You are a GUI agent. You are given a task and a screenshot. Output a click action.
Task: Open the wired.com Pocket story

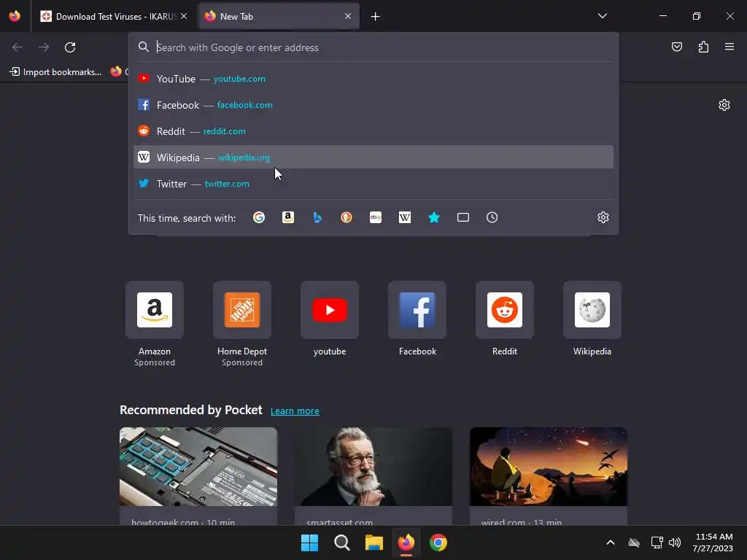tap(549, 476)
